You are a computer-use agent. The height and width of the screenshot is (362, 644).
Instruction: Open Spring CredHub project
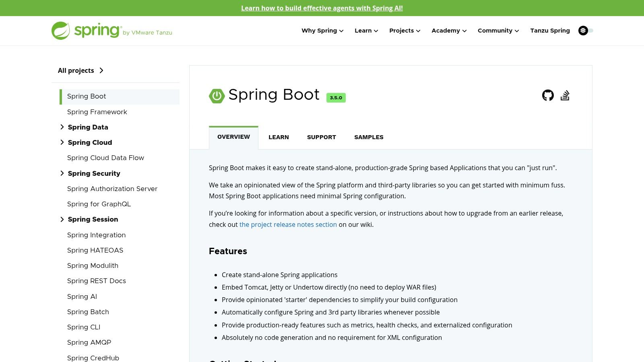[93, 358]
